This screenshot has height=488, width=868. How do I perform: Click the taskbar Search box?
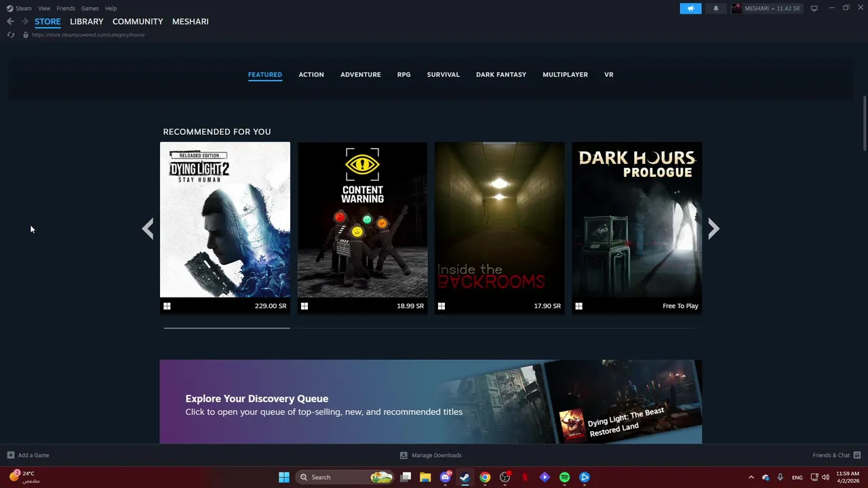[346, 477]
